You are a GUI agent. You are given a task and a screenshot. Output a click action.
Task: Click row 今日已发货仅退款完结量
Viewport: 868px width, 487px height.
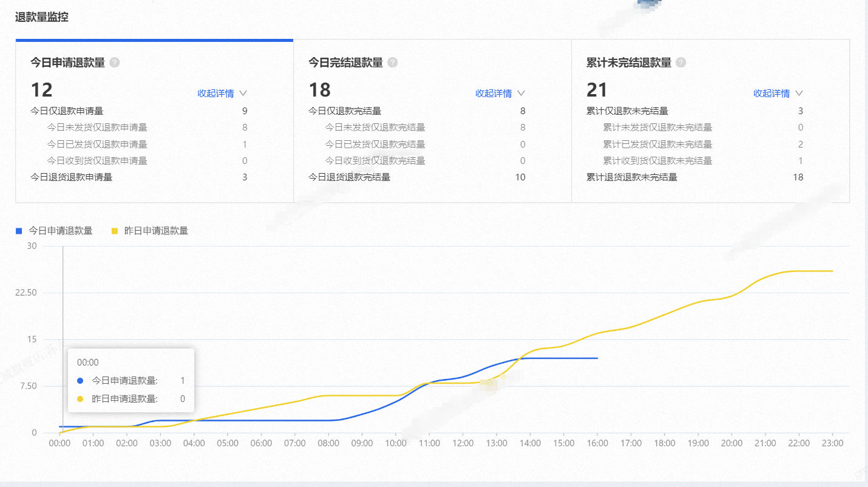(426, 145)
